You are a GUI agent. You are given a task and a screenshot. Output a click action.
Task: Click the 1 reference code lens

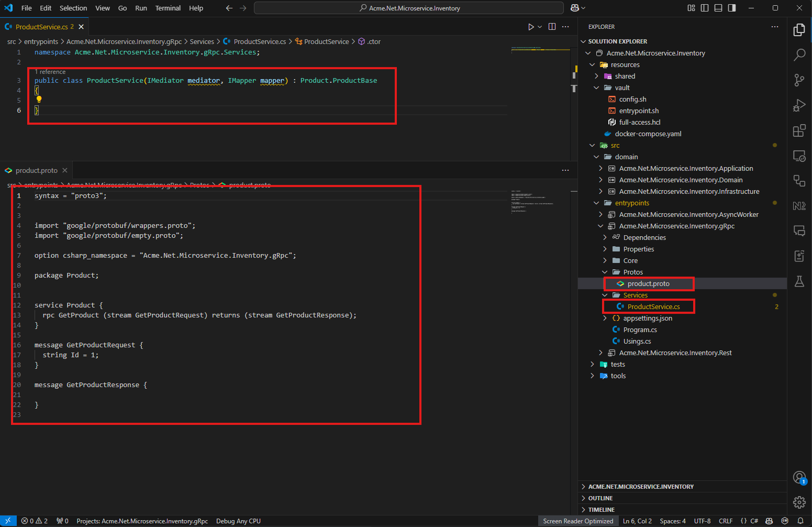50,72
